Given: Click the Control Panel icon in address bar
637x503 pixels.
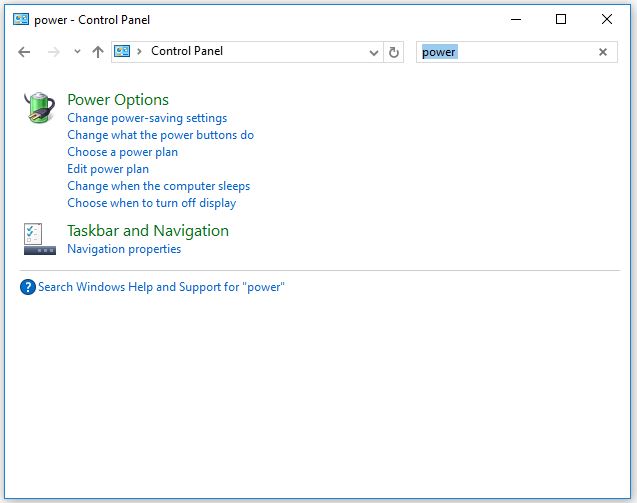Looking at the screenshot, I should (x=122, y=51).
